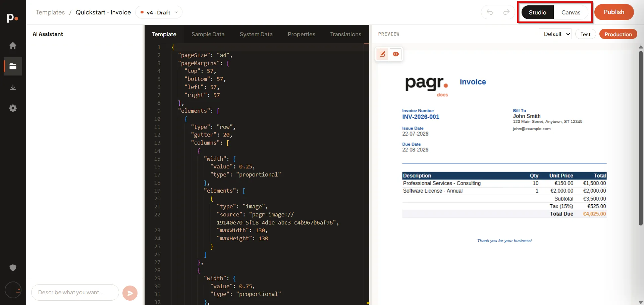Click the pagr logo in sidebar

click(x=12, y=17)
